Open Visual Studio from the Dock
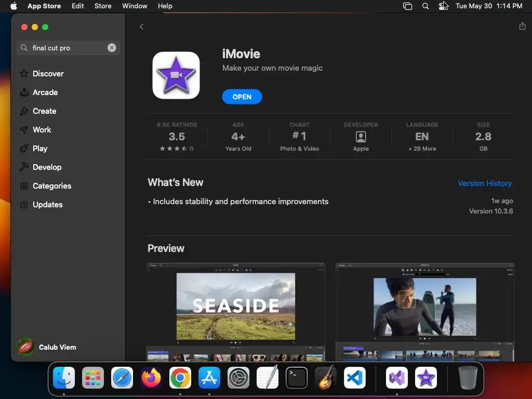532x399 pixels. (396, 378)
